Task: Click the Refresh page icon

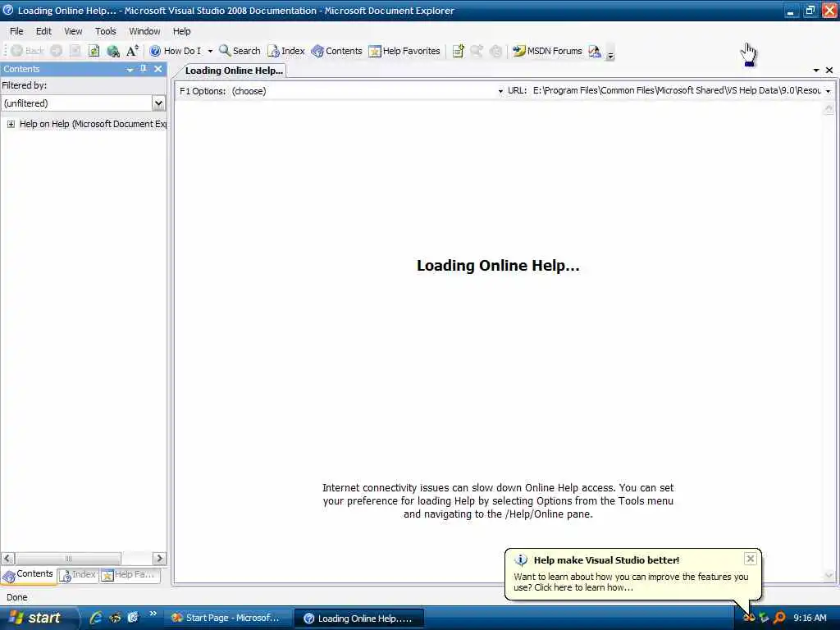Action: (x=94, y=51)
